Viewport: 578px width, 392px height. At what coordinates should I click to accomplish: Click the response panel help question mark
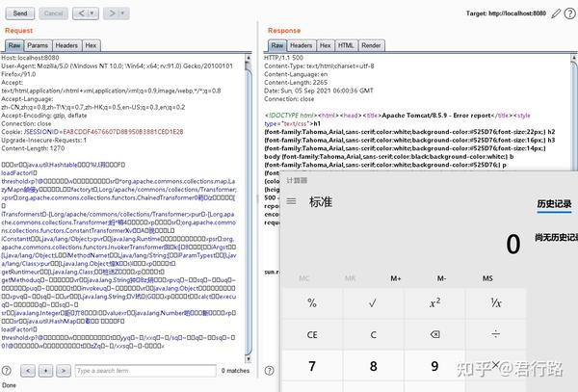pyautogui.click(x=270, y=371)
